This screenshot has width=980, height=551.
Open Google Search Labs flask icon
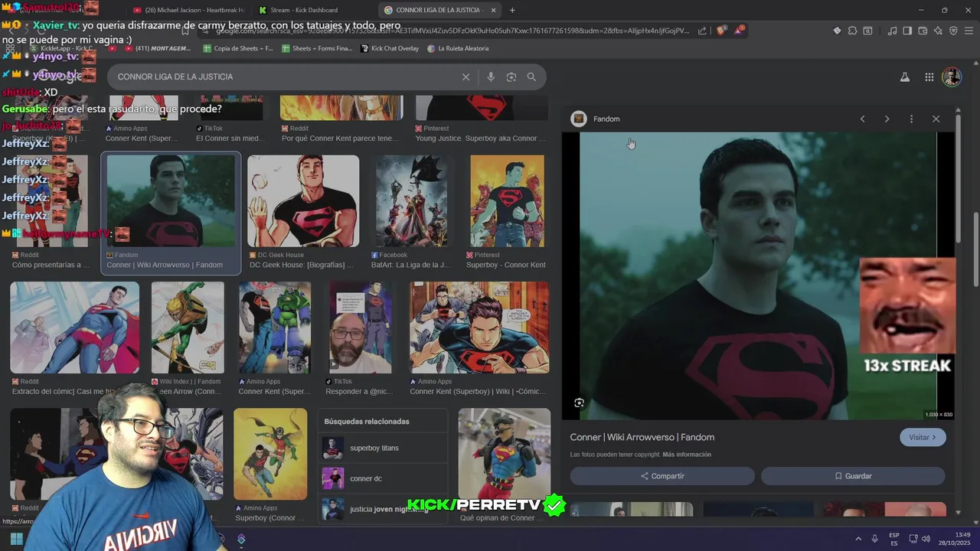904,77
